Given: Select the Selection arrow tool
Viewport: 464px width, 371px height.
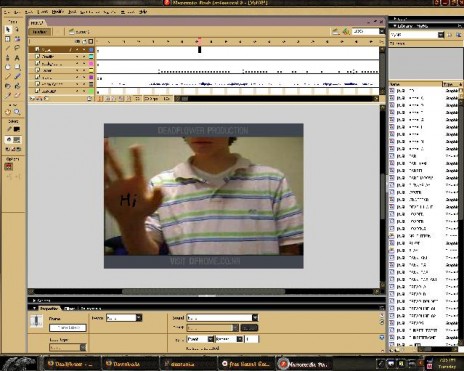Looking at the screenshot, I should [8, 30].
